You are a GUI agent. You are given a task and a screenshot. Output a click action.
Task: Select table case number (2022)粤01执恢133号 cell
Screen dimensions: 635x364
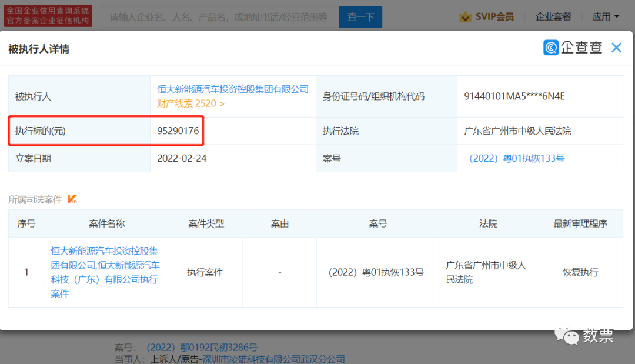pyautogui.click(x=376, y=272)
